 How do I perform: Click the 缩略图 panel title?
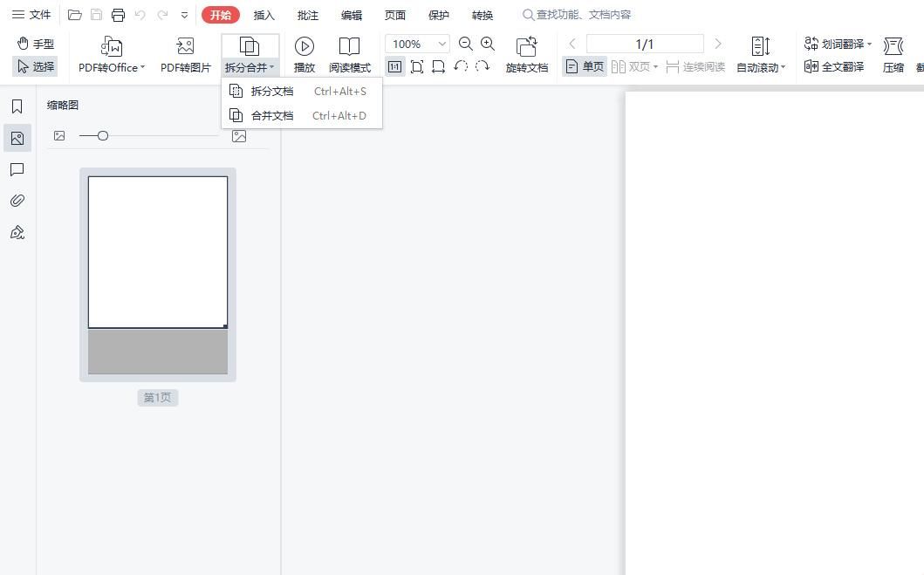click(x=63, y=105)
